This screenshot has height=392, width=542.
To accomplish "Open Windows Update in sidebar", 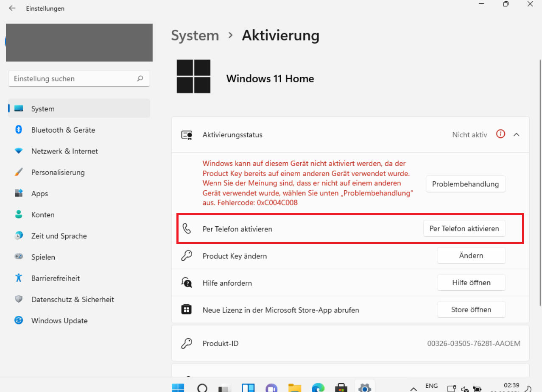I will (x=59, y=321).
